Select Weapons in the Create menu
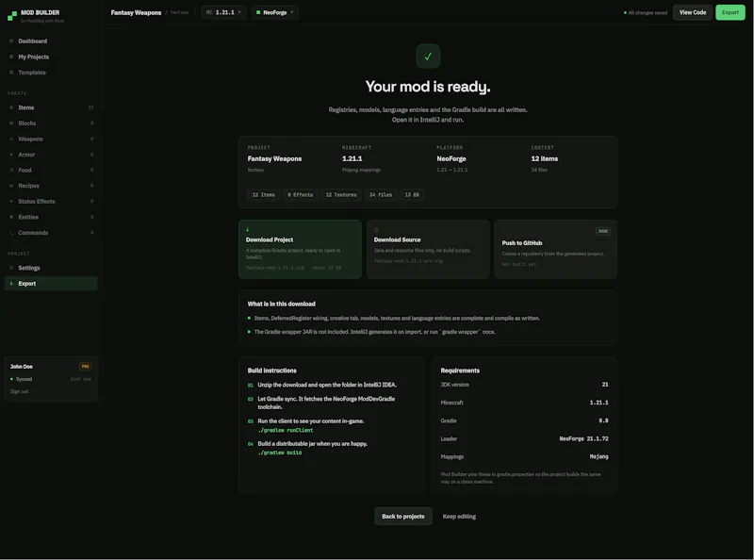The height and width of the screenshot is (560, 754). (x=51, y=139)
